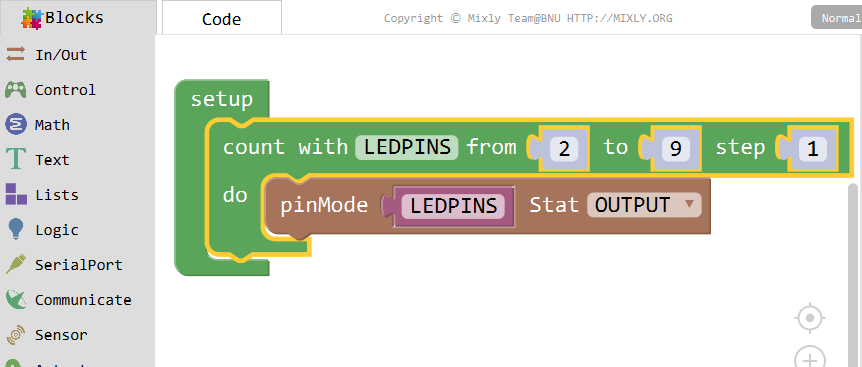Open the Sensor signal icon category
The image size is (862, 367).
(15, 335)
